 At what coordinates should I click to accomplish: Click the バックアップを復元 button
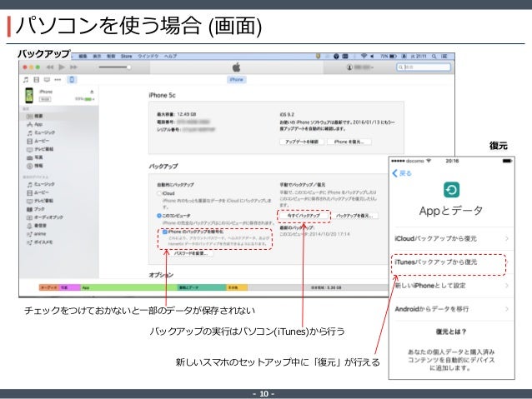pyautogui.click(x=354, y=216)
